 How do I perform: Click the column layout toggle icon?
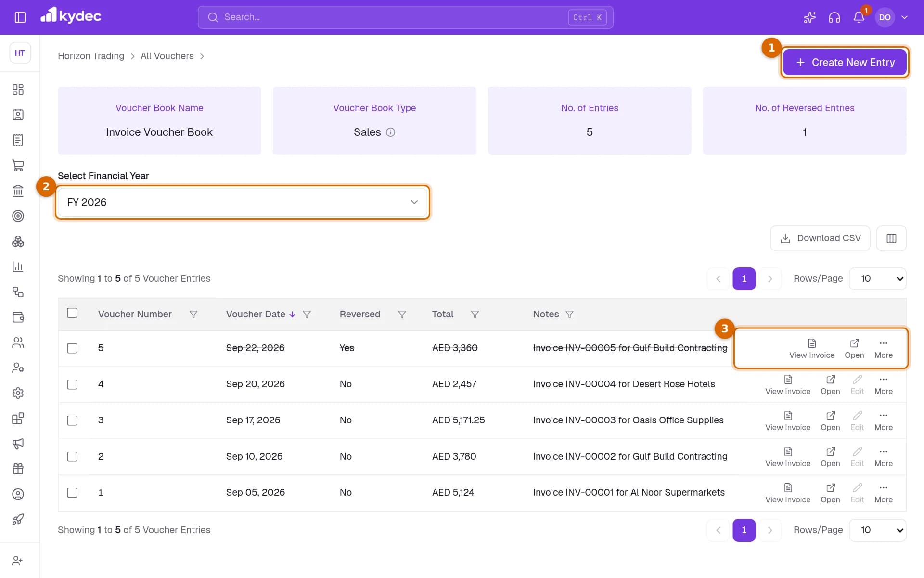pyautogui.click(x=891, y=238)
